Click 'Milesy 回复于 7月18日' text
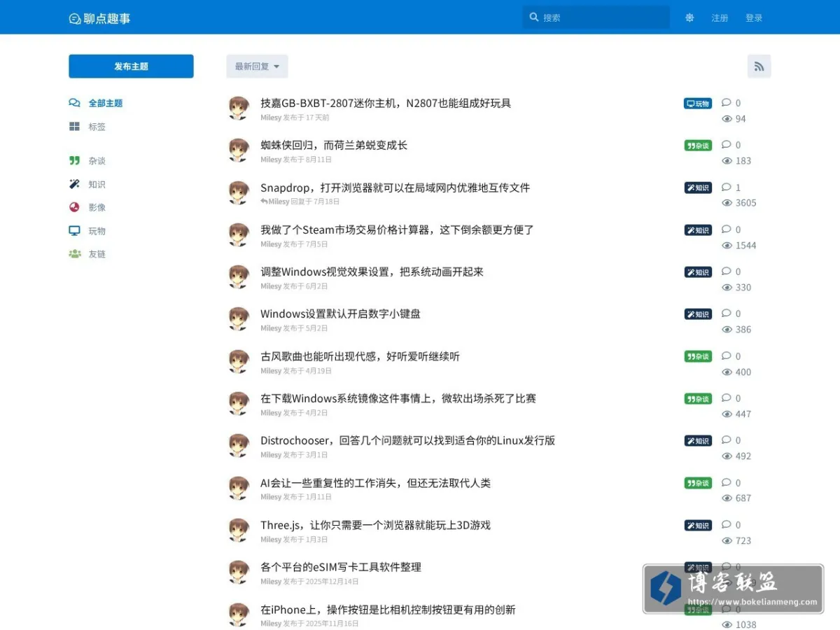840x630 pixels. [300, 202]
